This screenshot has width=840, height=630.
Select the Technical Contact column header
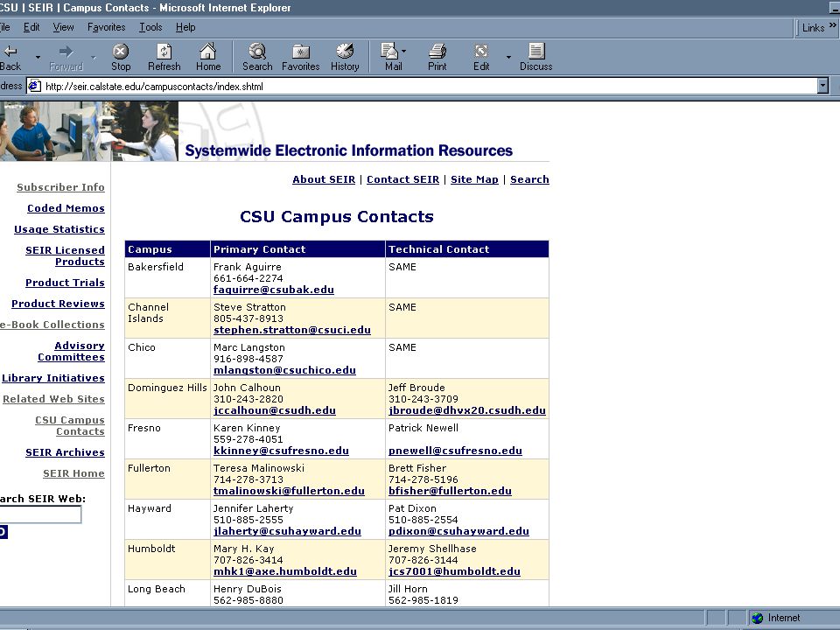click(467, 249)
